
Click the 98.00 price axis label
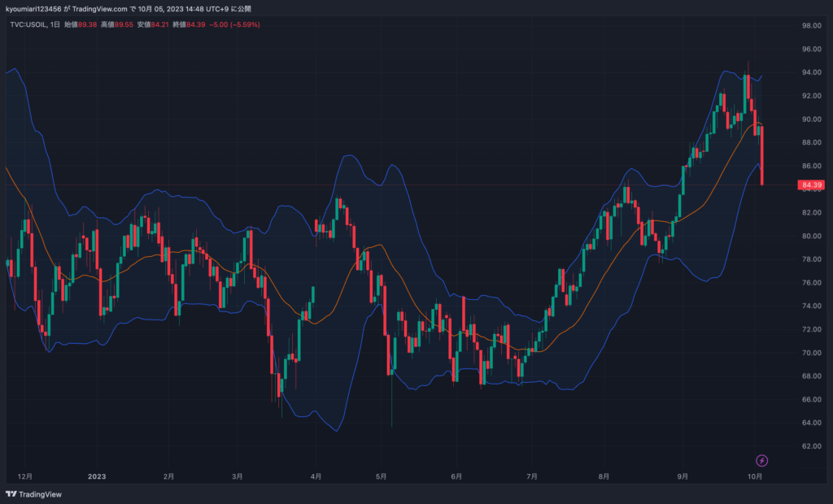811,25
